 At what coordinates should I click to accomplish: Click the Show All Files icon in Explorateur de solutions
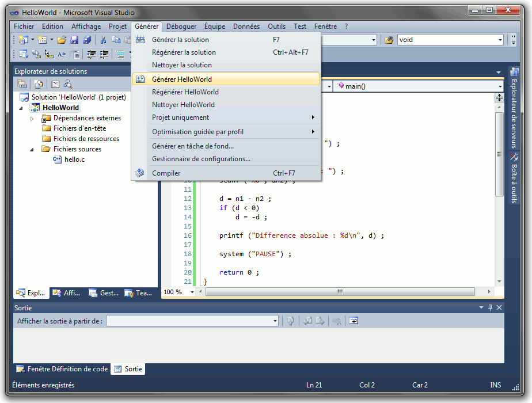point(39,84)
